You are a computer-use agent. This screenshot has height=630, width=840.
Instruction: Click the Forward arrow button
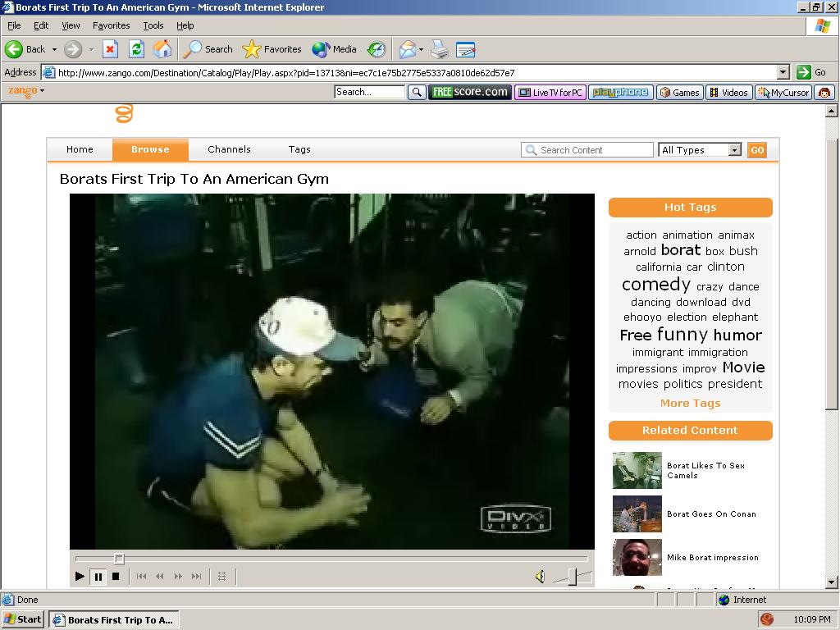pos(73,49)
